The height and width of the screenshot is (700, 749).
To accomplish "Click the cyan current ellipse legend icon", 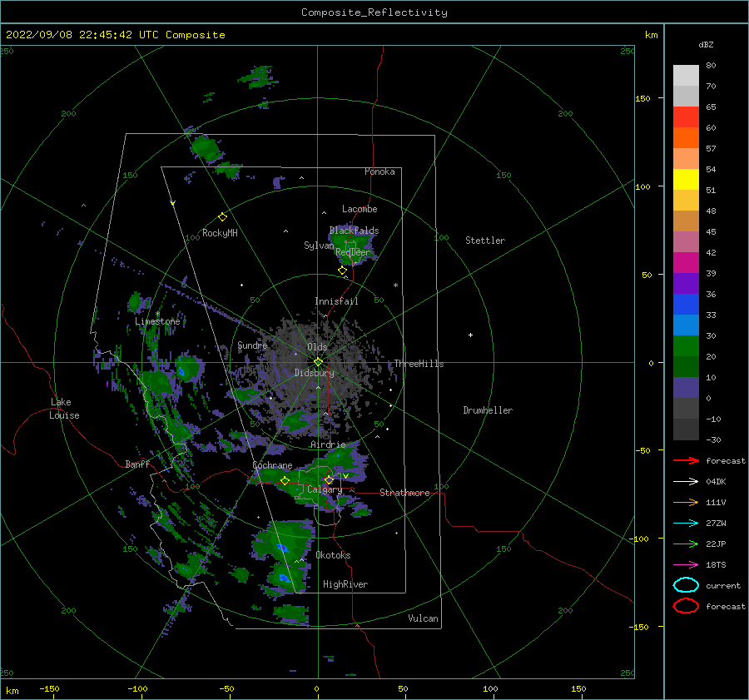I will pyautogui.click(x=686, y=585).
